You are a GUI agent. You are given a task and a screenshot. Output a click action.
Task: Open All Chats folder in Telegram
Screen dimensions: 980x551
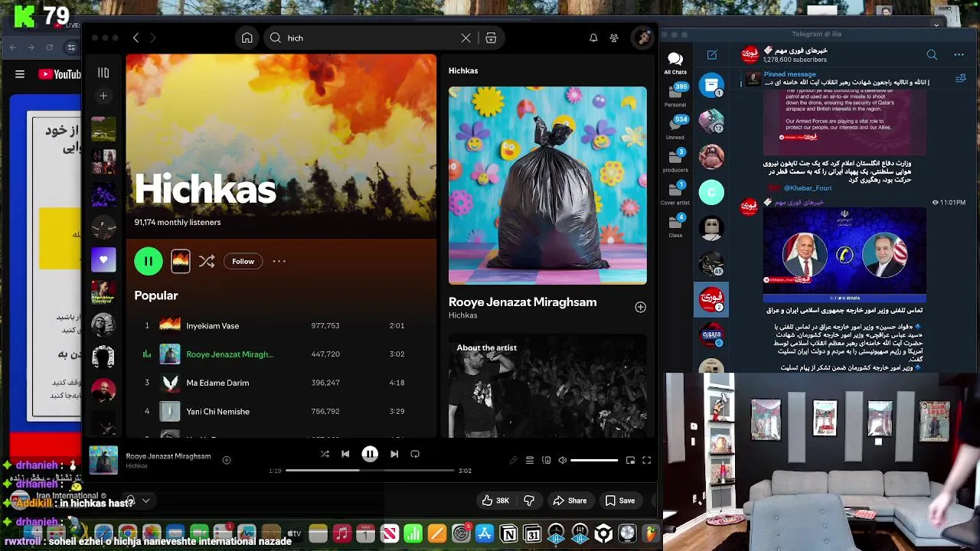(x=675, y=63)
